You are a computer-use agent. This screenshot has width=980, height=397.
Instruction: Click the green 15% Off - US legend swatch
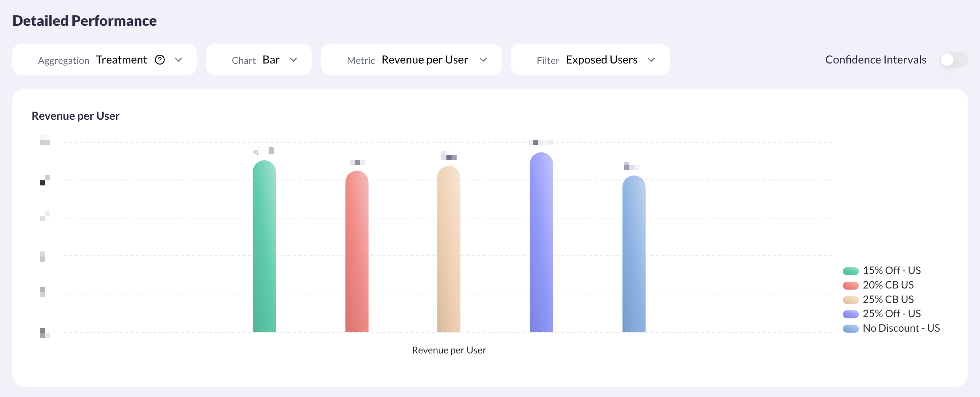click(x=850, y=271)
